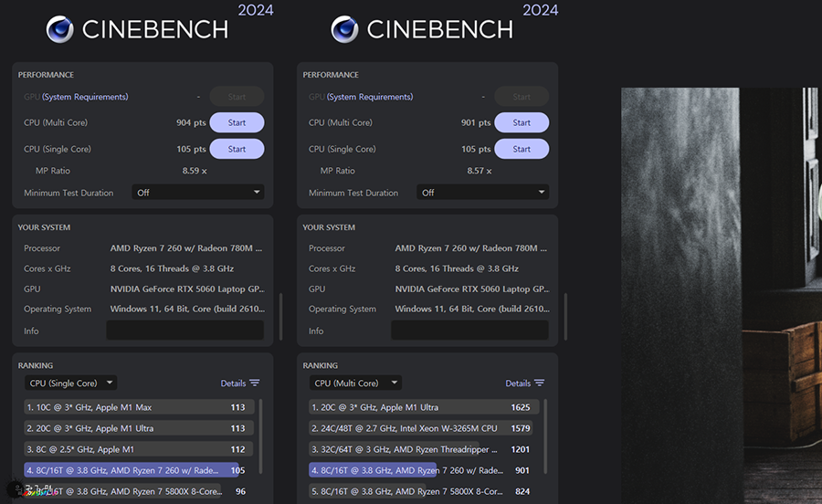Click the Cinebench logo in right window
Image resolution: width=822 pixels, height=504 pixels.
(x=344, y=29)
